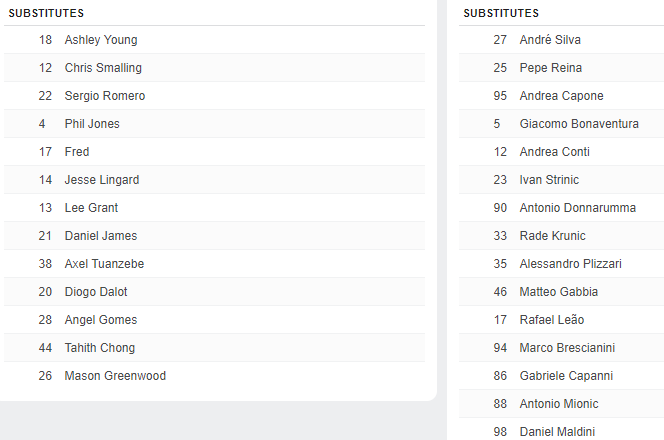Viewport: 664px width, 440px height.
Task: Select Axel Tuanzebe entry
Action: [105, 264]
